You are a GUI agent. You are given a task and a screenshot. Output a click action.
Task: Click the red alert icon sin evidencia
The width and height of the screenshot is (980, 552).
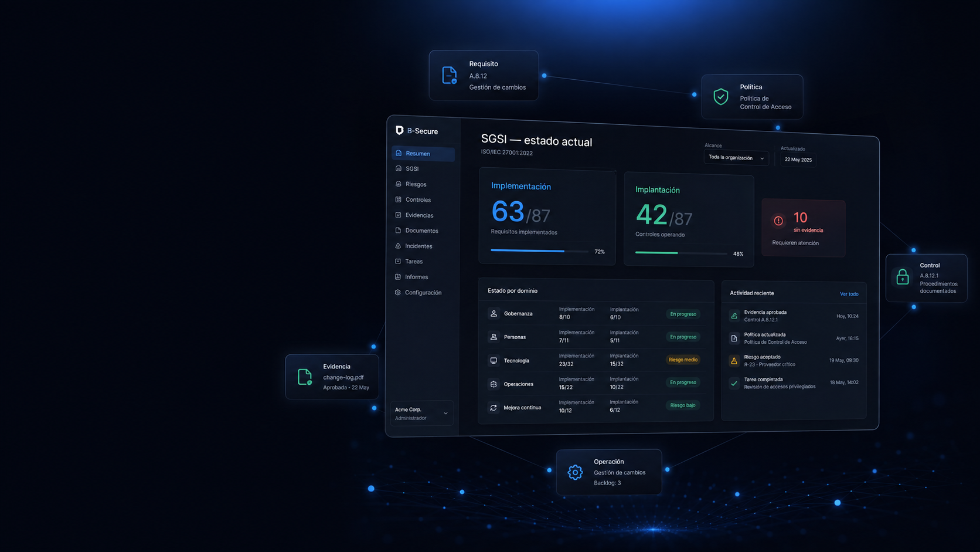coord(778,221)
